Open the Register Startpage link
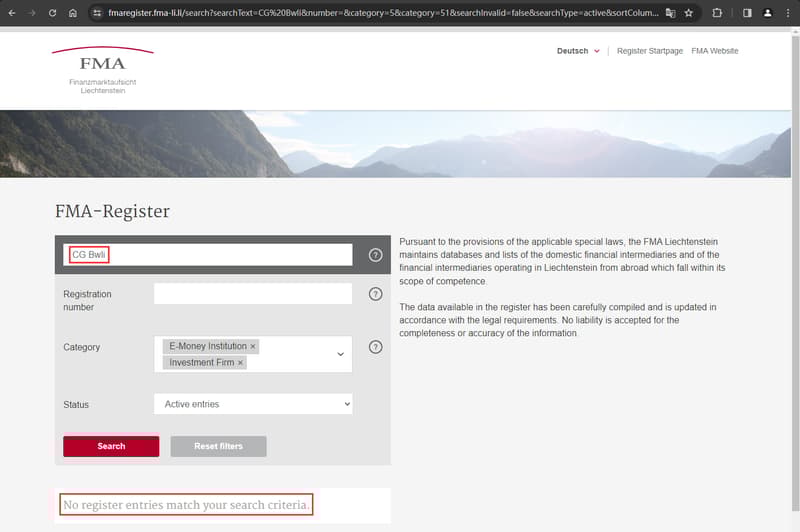 [649, 51]
